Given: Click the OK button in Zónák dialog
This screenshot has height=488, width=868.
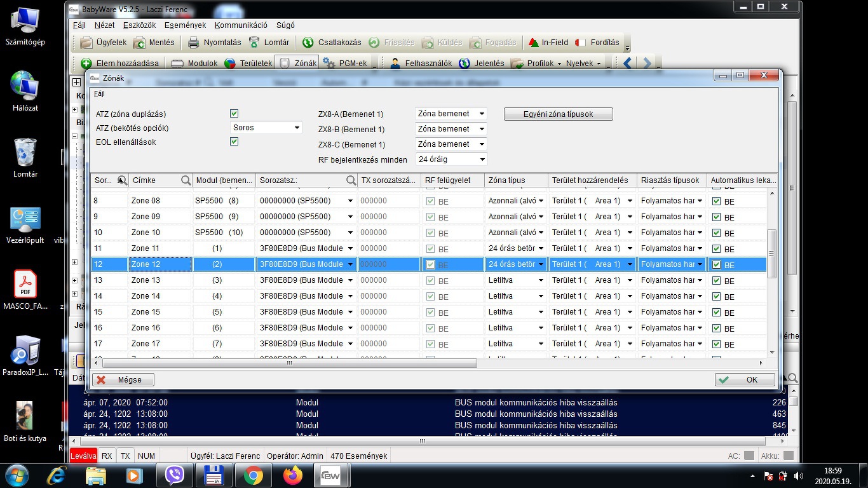Looking at the screenshot, I should pyautogui.click(x=745, y=379).
